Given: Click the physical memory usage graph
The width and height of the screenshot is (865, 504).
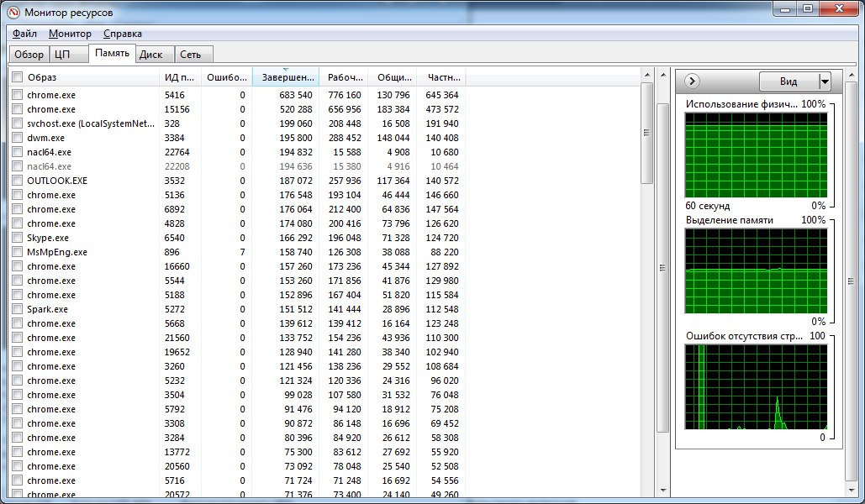Looking at the screenshot, I should pos(756,155).
